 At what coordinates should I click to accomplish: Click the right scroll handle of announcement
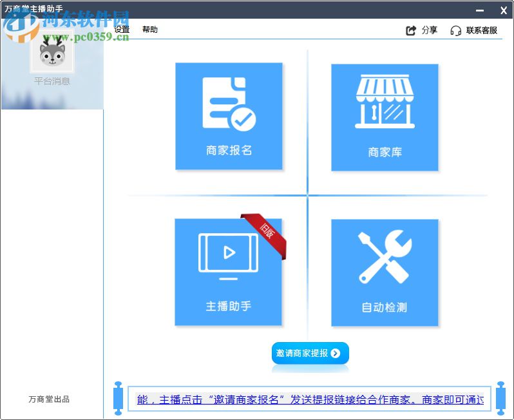point(500,399)
